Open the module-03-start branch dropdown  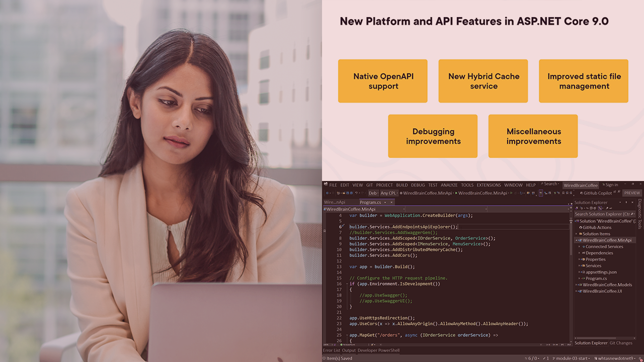pyautogui.click(x=572, y=358)
